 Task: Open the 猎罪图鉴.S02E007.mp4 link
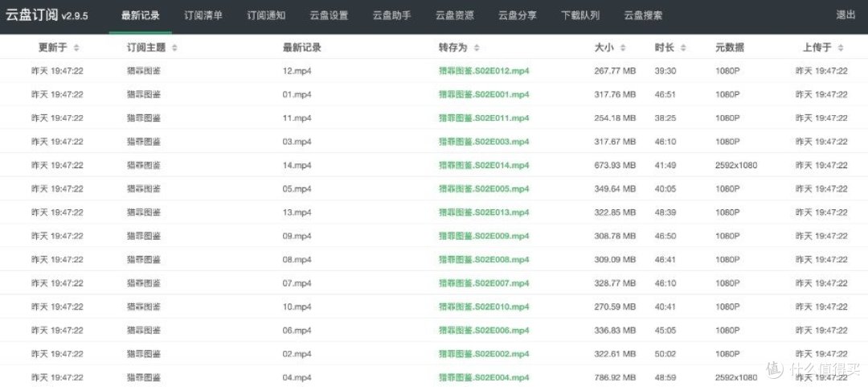[484, 283]
